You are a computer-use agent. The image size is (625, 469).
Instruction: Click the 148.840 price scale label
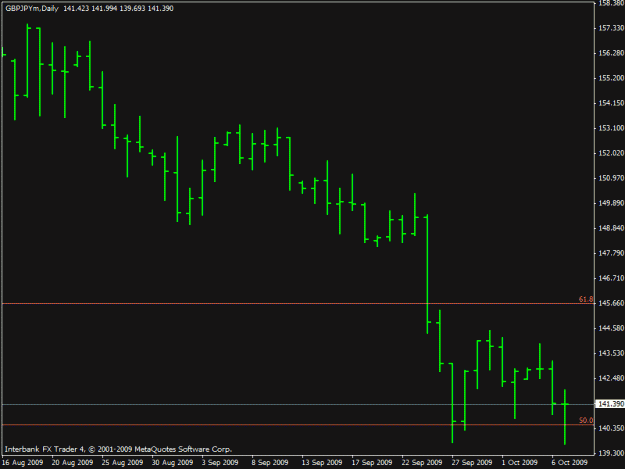[x=611, y=228]
